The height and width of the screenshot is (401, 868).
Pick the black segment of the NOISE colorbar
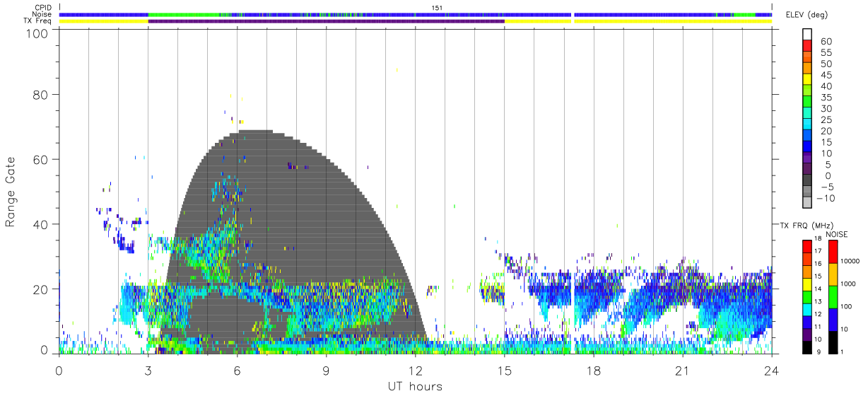click(x=833, y=342)
